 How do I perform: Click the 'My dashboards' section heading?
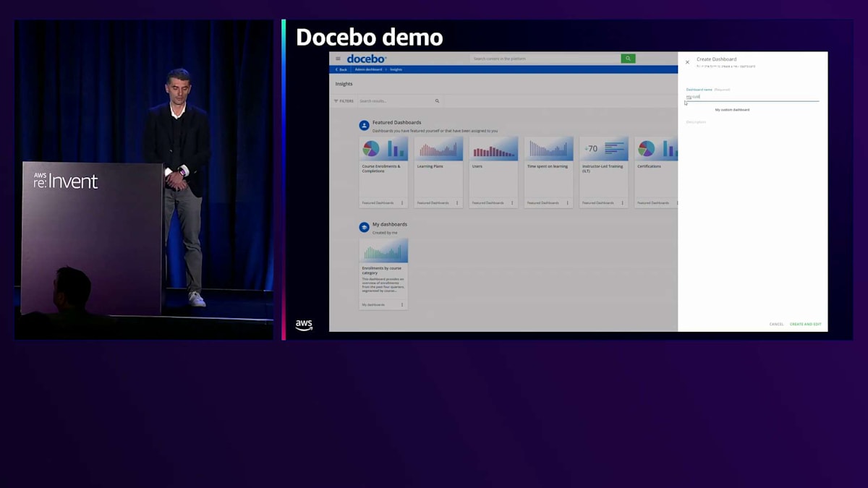(390, 224)
